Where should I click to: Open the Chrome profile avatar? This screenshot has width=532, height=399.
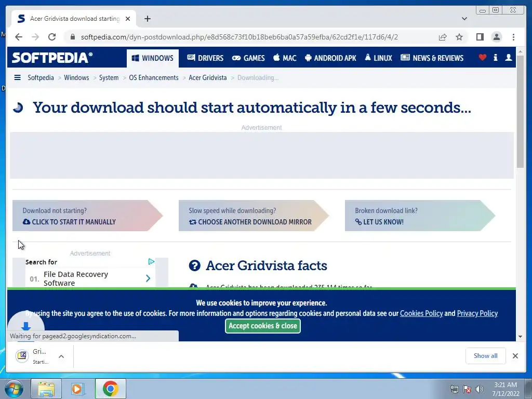[x=496, y=37]
